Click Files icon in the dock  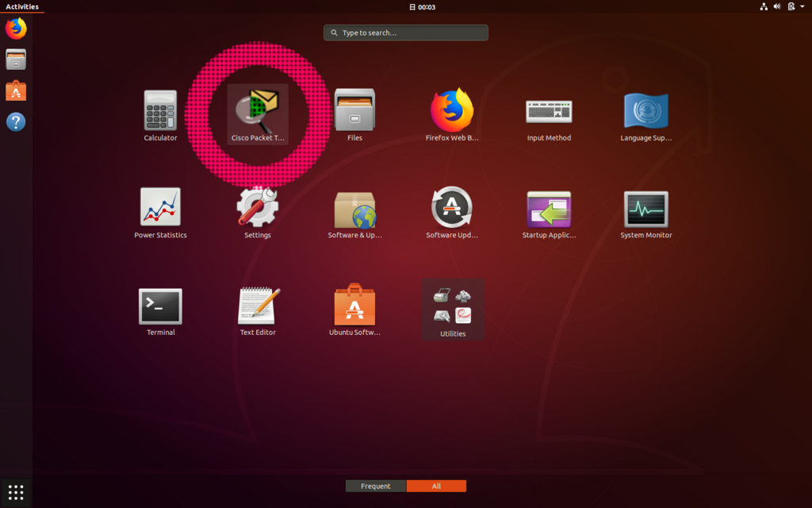coord(16,59)
